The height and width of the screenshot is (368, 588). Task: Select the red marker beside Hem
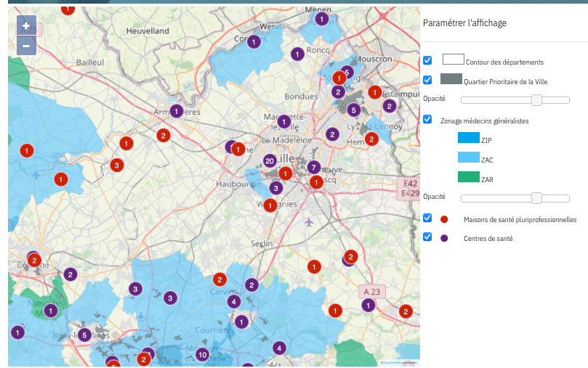(371, 139)
